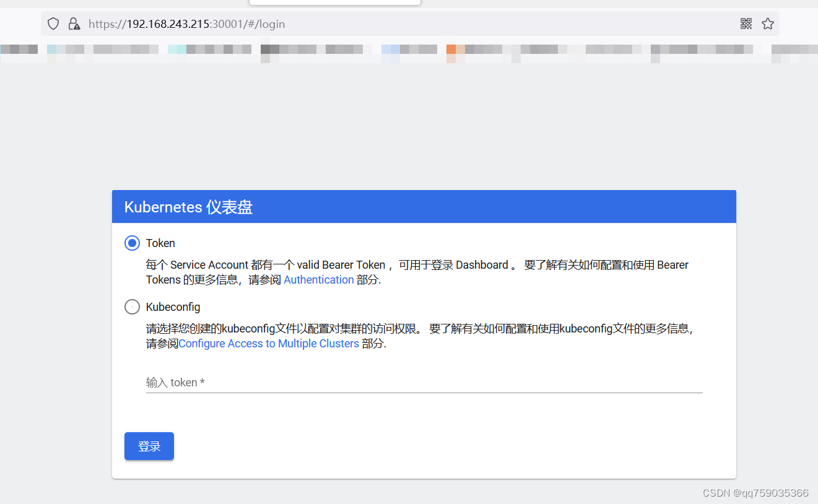Image resolution: width=818 pixels, height=504 pixels.
Task: Click the shield tracking protection icon
Action: pyautogui.click(x=54, y=24)
